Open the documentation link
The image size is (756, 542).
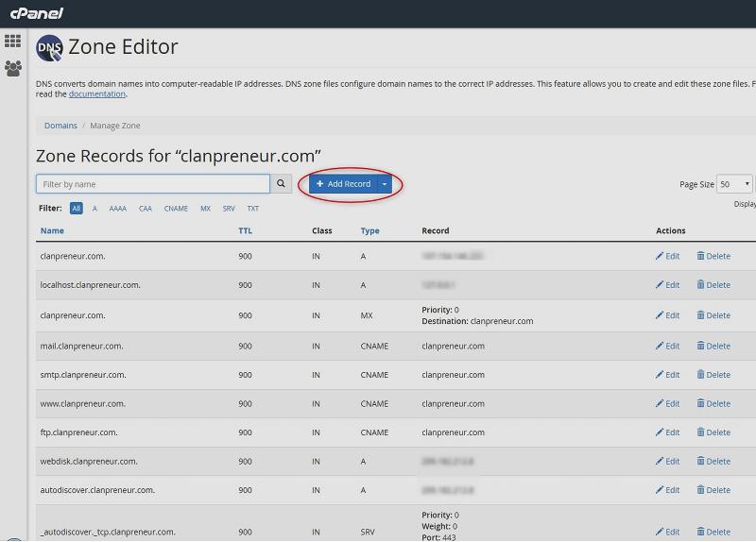(x=97, y=93)
